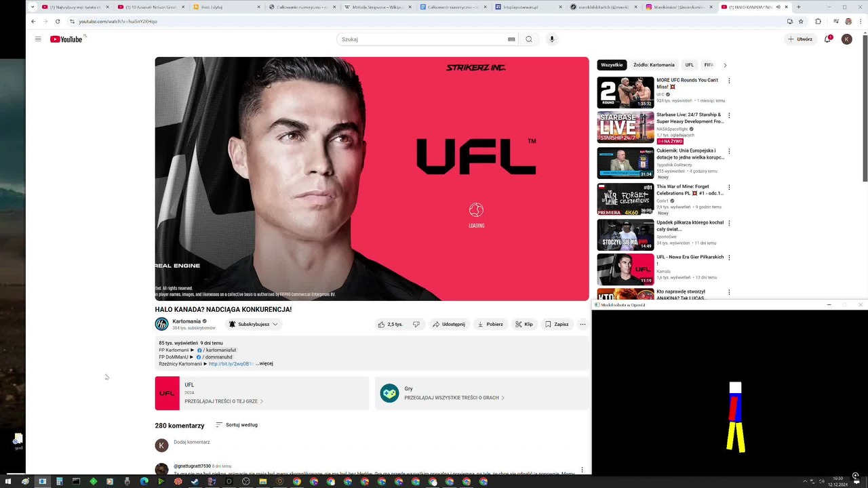
Task: Select the Wszystkie filter chip
Action: 612,65
